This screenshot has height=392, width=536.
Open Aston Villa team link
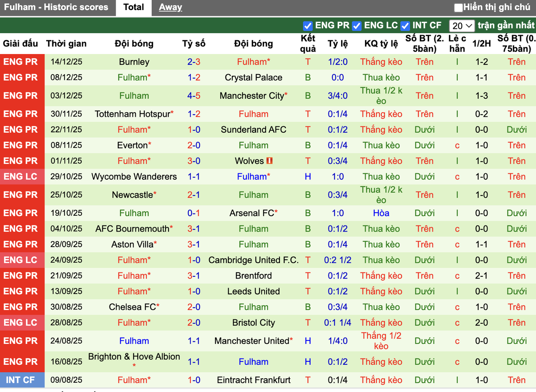[132, 244]
